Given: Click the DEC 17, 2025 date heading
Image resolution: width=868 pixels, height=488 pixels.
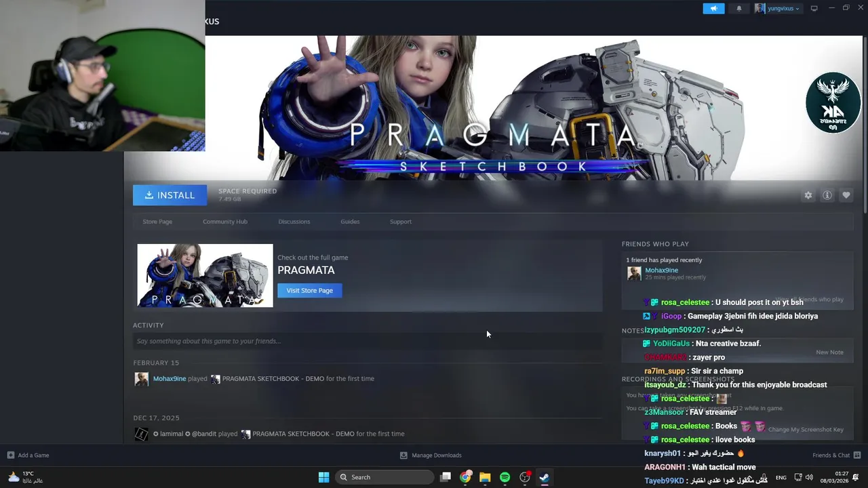Looking at the screenshot, I should pos(156,418).
